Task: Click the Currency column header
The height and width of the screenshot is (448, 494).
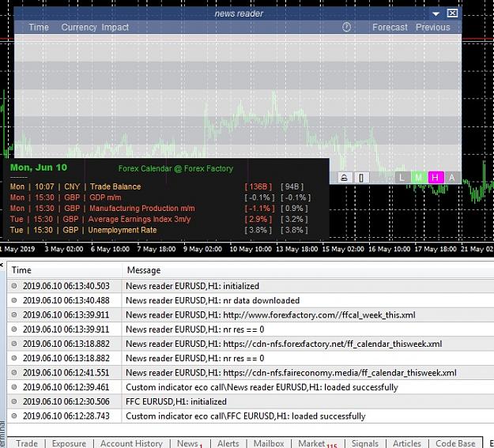Action: [x=79, y=28]
